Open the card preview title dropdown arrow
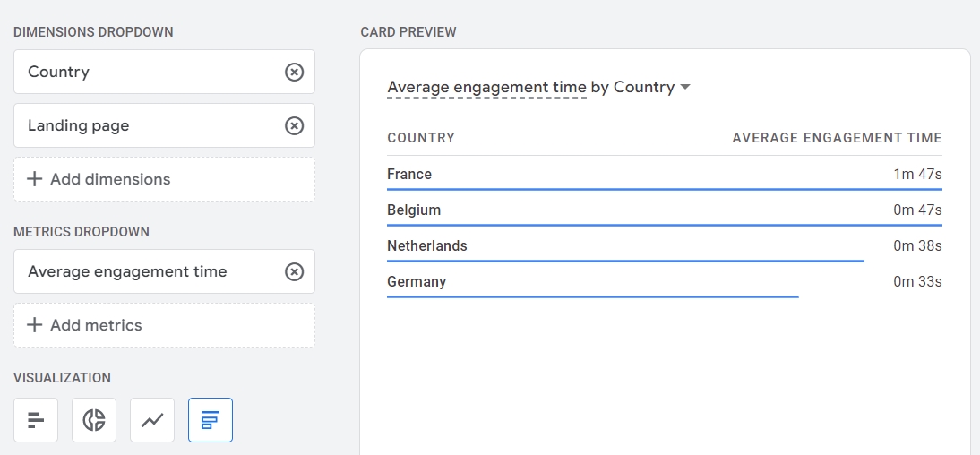Viewport: 980px width, 455px height. 685,87
